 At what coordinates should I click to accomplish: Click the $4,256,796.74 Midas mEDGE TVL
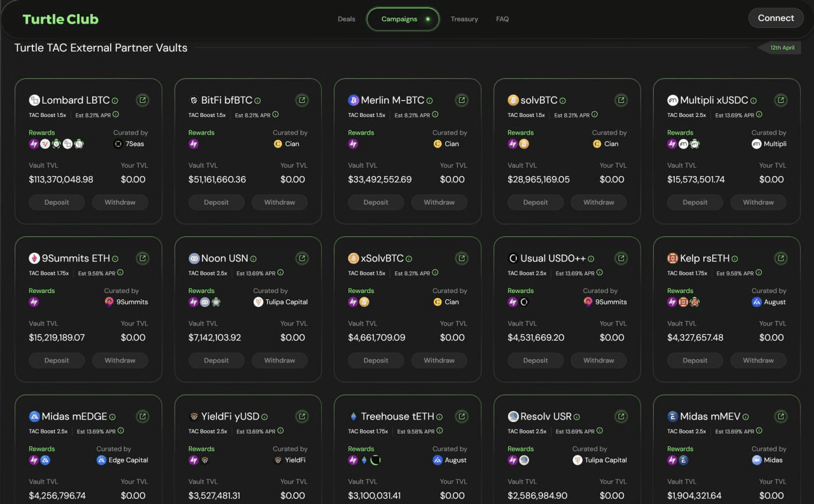[57, 496]
